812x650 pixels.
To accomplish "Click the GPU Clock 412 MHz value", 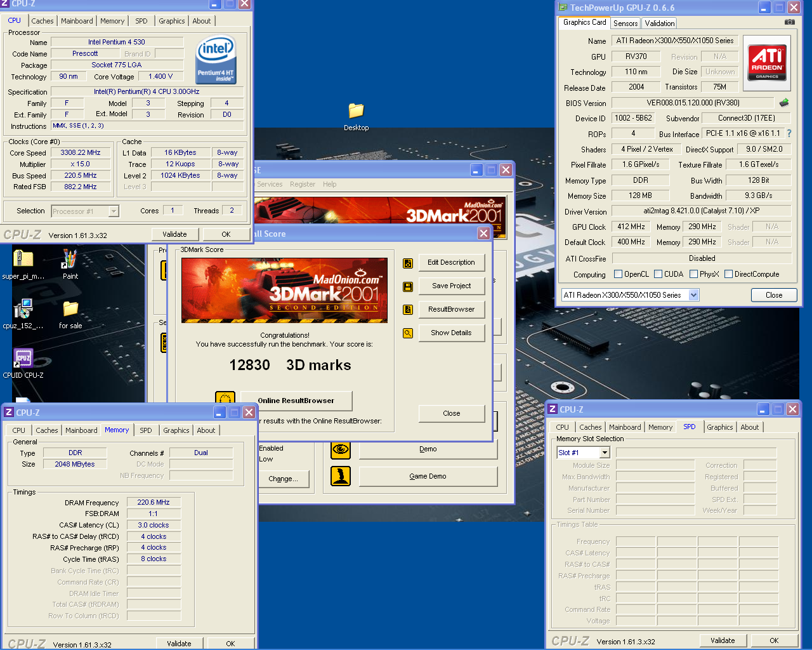I will 631,227.
